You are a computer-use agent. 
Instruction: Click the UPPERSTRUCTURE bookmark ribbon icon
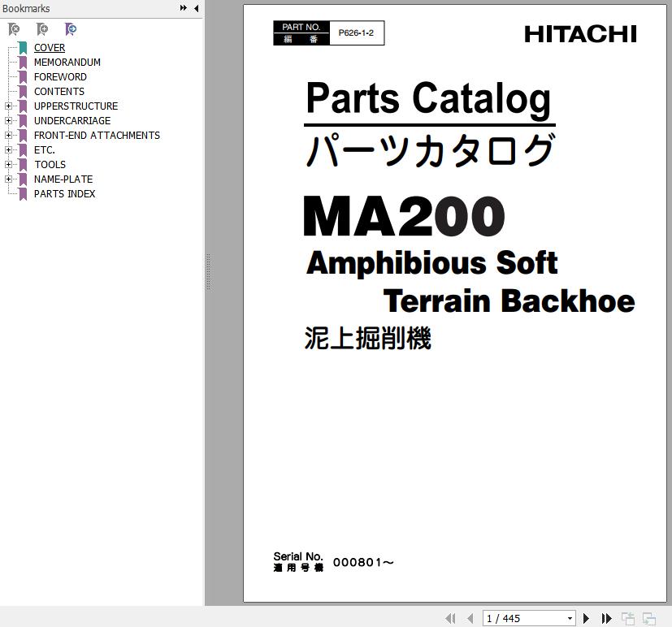point(23,106)
